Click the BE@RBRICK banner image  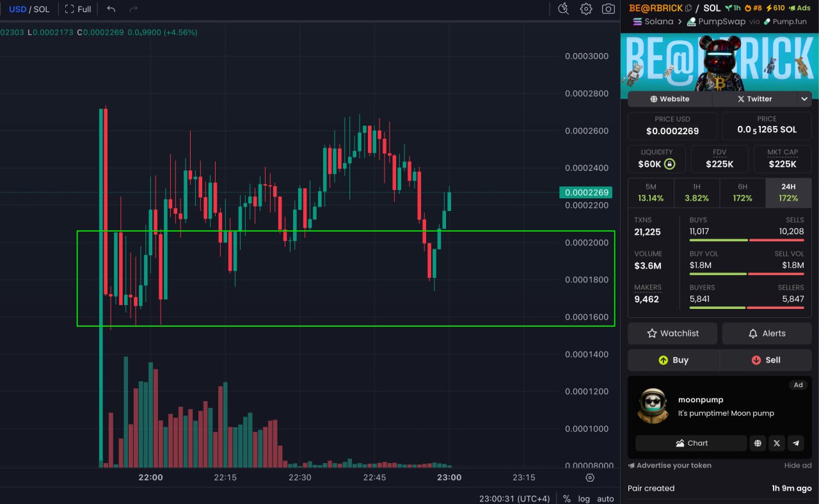pos(719,63)
